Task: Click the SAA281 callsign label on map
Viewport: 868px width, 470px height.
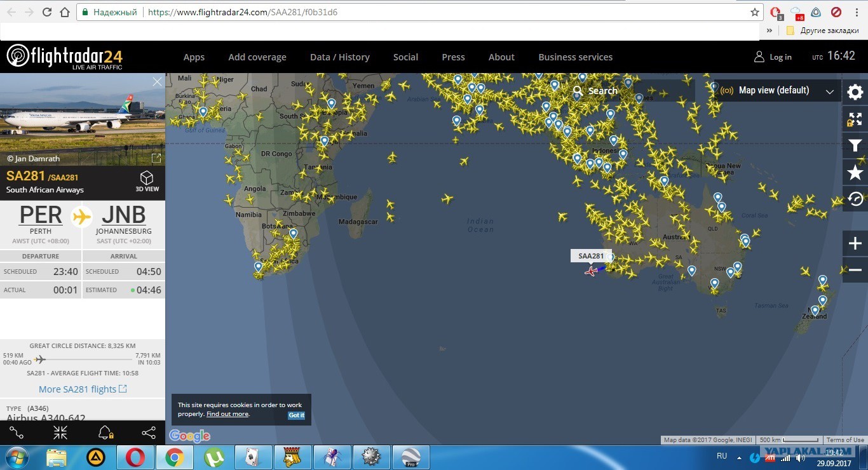Action: (591, 256)
